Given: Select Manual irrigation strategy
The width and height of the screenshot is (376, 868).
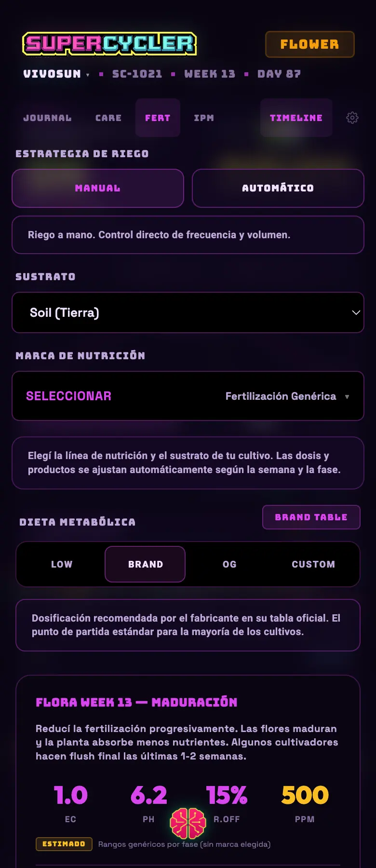Looking at the screenshot, I should (98, 188).
